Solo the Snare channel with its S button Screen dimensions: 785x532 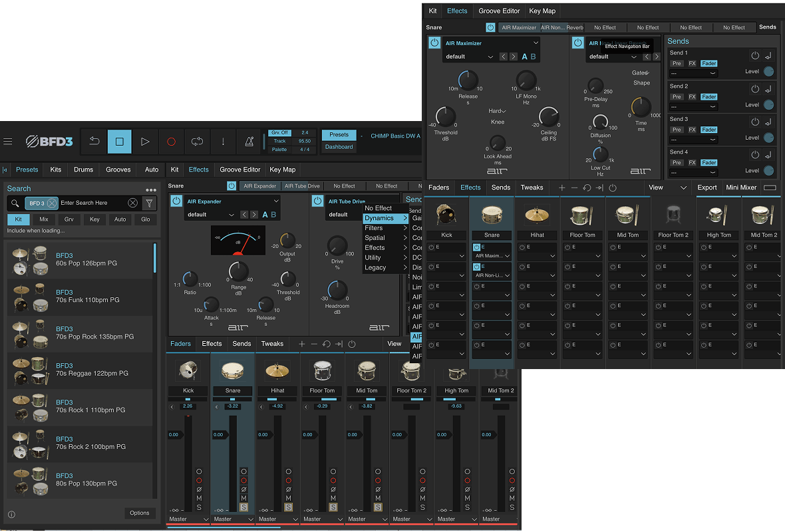click(243, 507)
